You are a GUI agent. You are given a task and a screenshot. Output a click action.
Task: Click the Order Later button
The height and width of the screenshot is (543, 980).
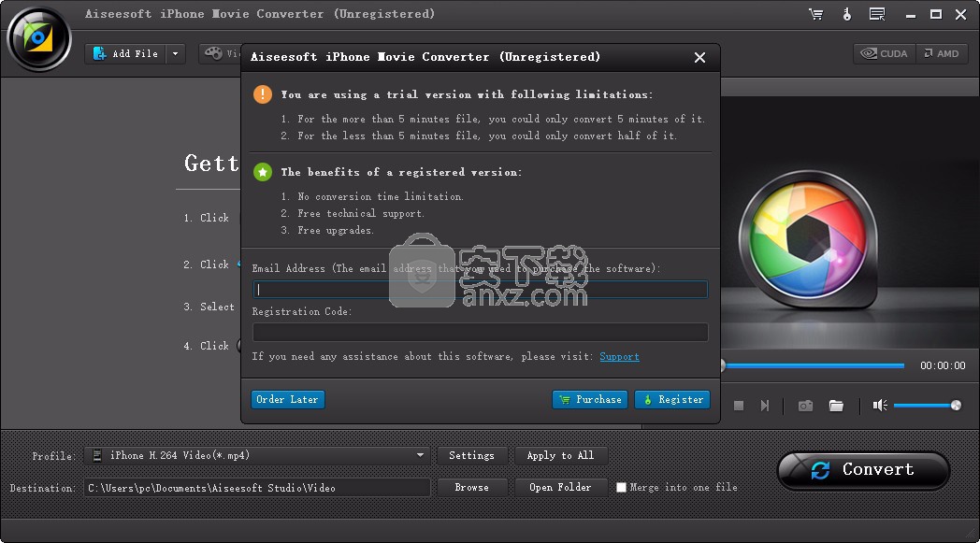287,399
